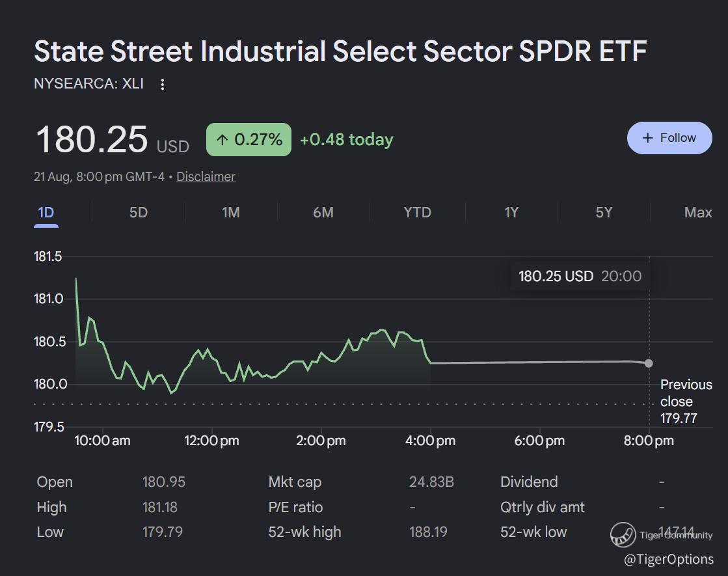Show the Max chart range
This screenshot has height=576, width=728.
click(x=698, y=213)
